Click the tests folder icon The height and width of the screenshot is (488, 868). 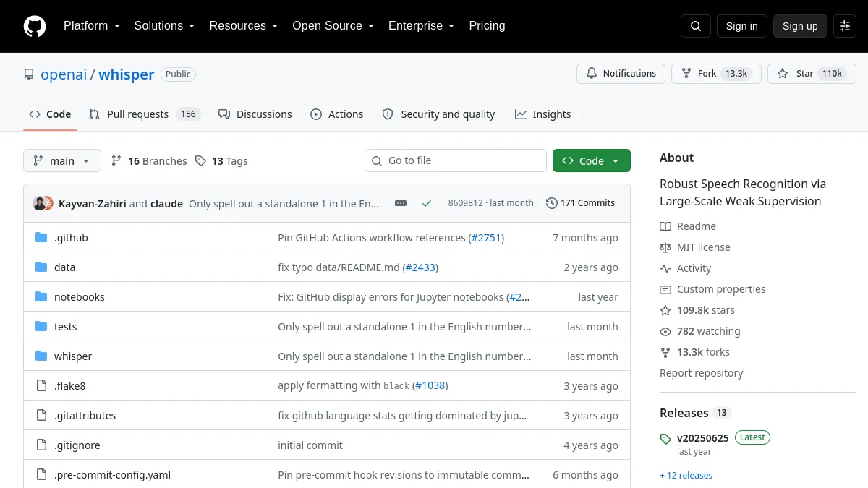[x=41, y=327]
